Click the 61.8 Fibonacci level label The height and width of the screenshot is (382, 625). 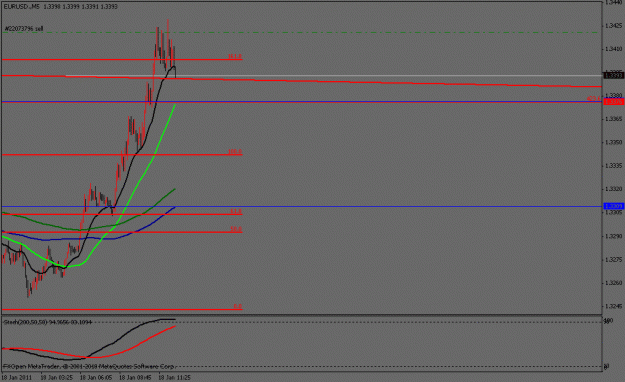pyautogui.click(x=236, y=211)
